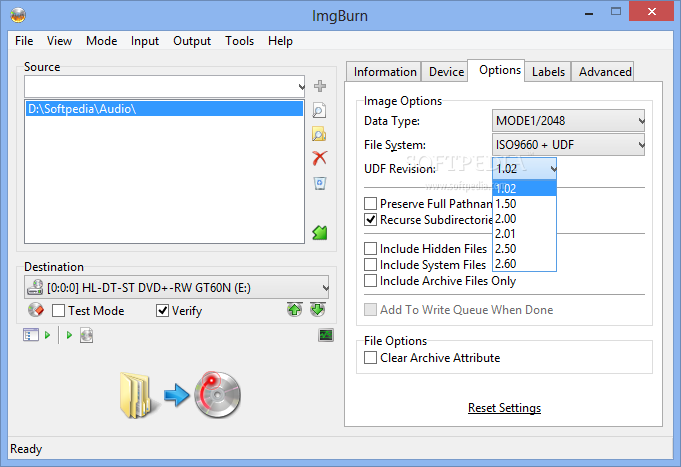Click the first green play arrow

(x=48, y=335)
